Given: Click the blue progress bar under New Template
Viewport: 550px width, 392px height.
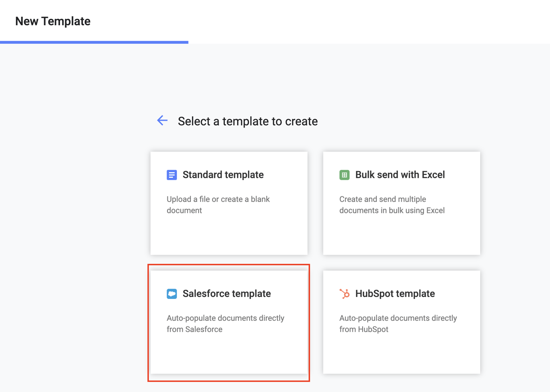Looking at the screenshot, I should (94, 42).
